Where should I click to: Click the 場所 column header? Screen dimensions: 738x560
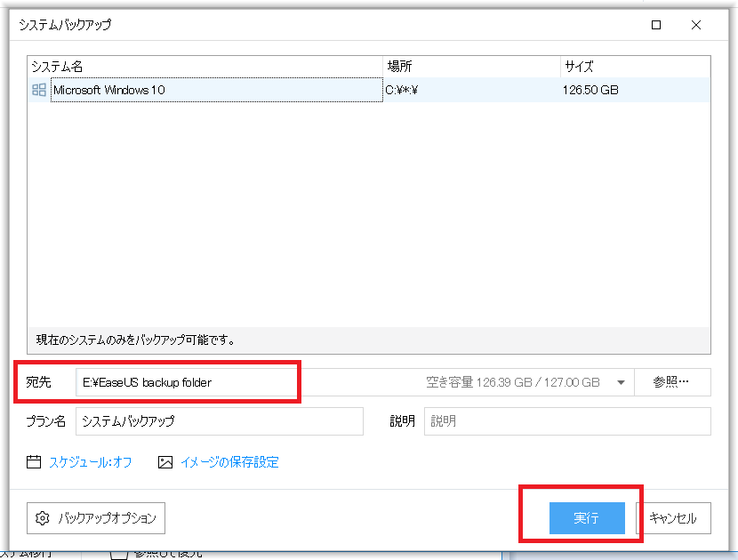471,67
